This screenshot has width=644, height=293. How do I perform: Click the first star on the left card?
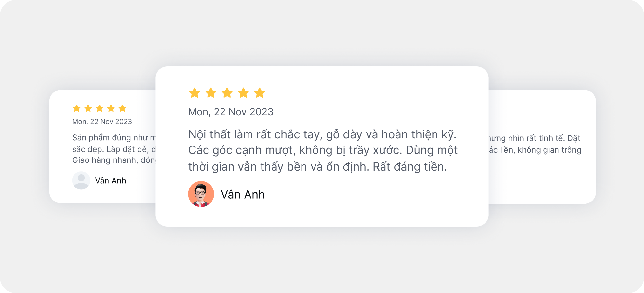[x=77, y=108]
